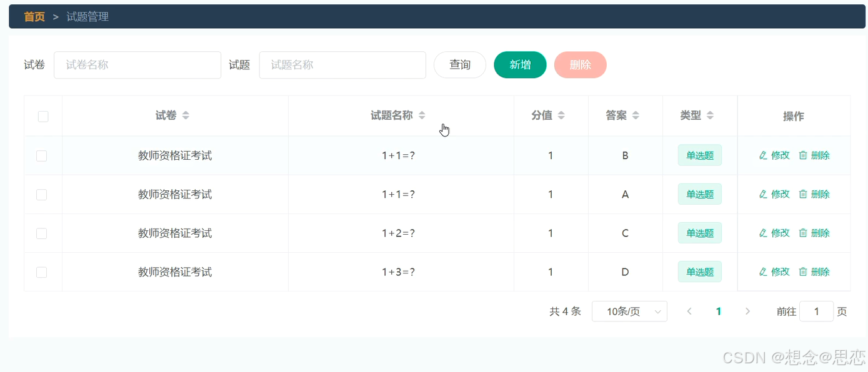
Task: Select page number 1 in pagination
Action: [719, 311]
